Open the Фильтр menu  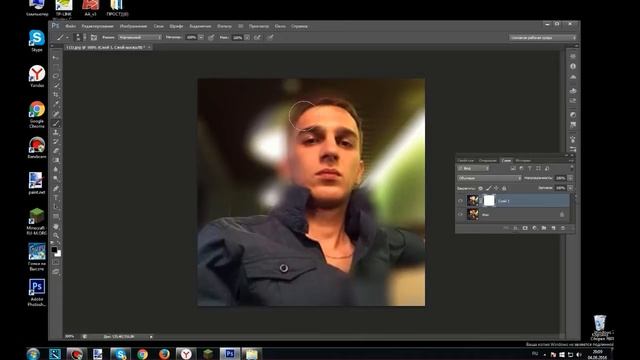pyautogui.click(x=224, y=26)
